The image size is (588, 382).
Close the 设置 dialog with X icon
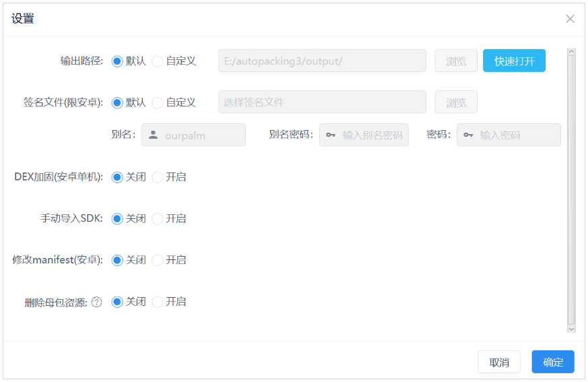[570, 19]
